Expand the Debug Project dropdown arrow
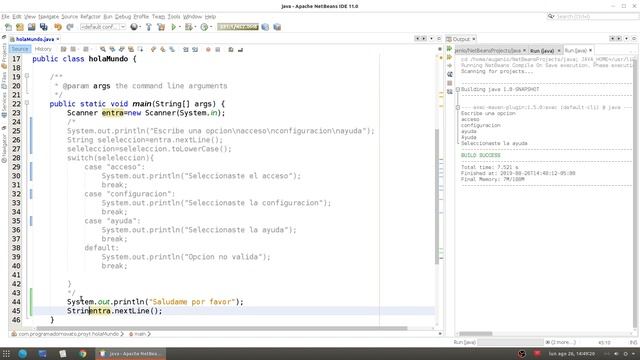 [x=195, y=27]
